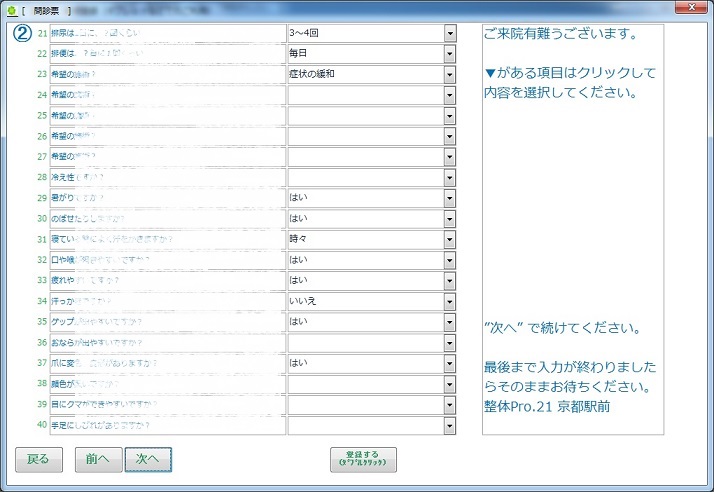Select question field 22 排便は
This screenshot has height=492, width=714.
point(168,54)
